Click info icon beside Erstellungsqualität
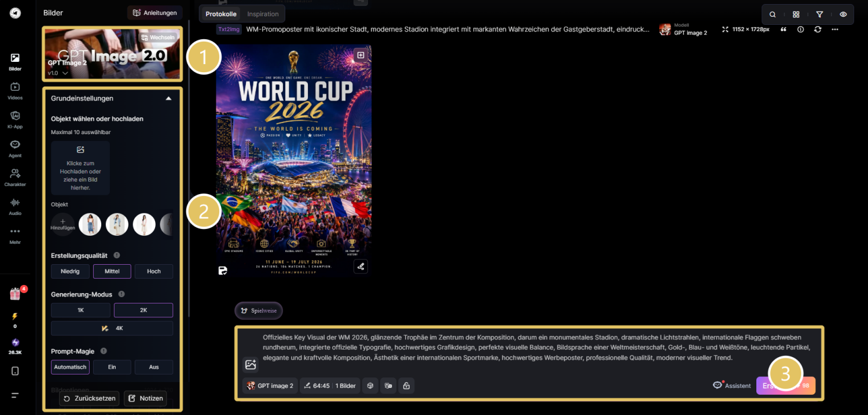This screenshot has height=415, width=868. 117,255
